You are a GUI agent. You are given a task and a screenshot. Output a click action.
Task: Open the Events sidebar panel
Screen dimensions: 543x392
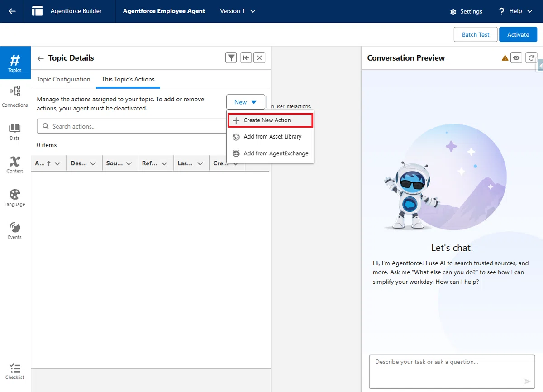15,231
